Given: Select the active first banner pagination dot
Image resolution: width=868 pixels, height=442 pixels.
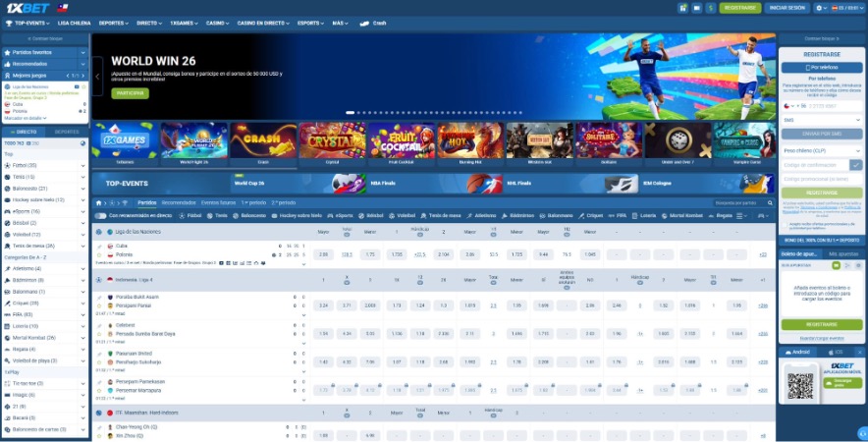Looking at the screenshot, I should (x=350, y=112).
